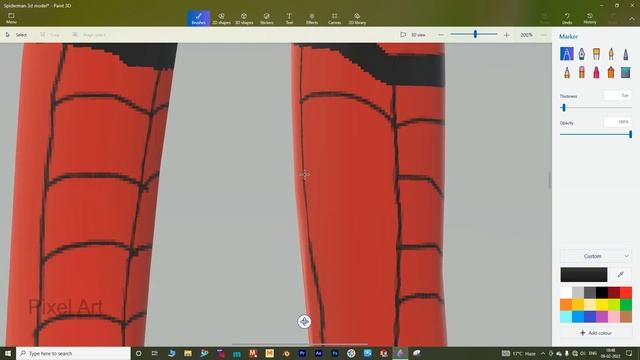Open the 3D library tab
The width and height of the screenshot is (640, 360).
click(x=357, y=18)
